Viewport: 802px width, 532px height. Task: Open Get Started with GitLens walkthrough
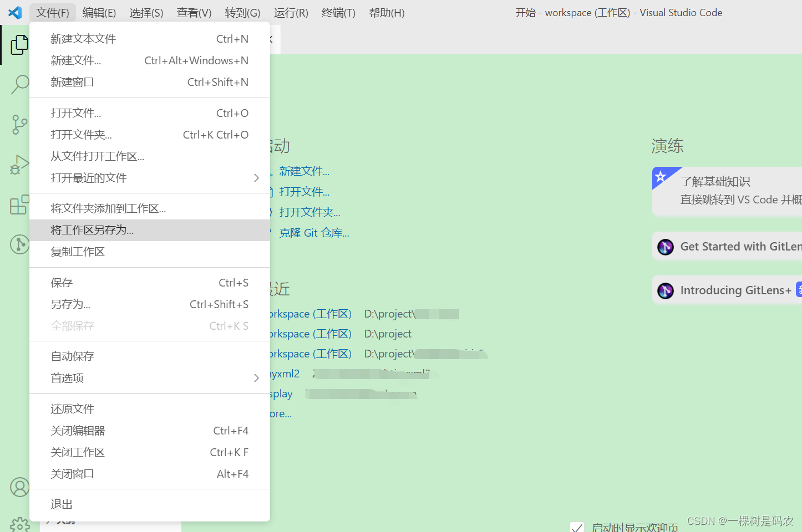pos(727,247)
